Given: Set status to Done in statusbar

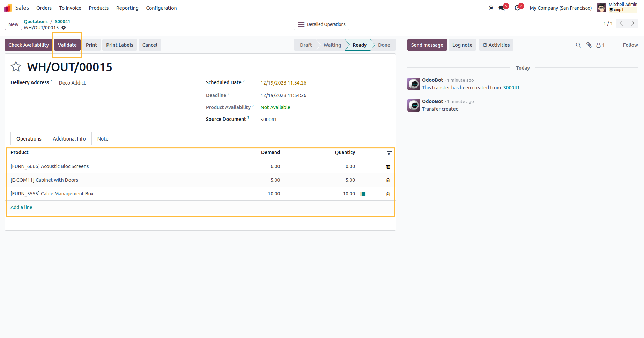Looking at the screenshot, I should [384, 45].
